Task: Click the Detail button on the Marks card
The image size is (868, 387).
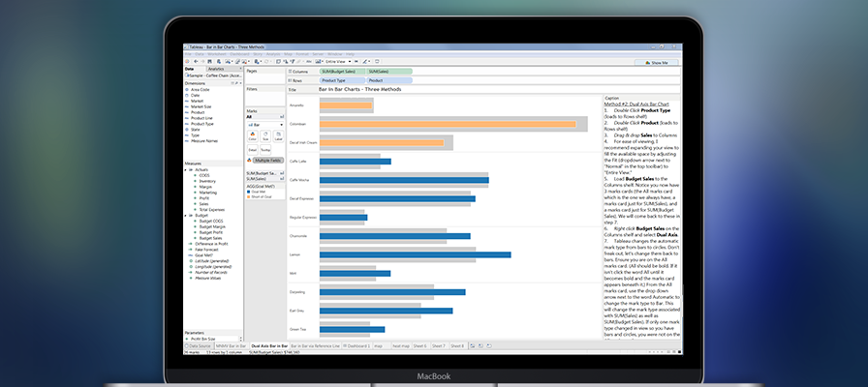Action: point(253,149)
